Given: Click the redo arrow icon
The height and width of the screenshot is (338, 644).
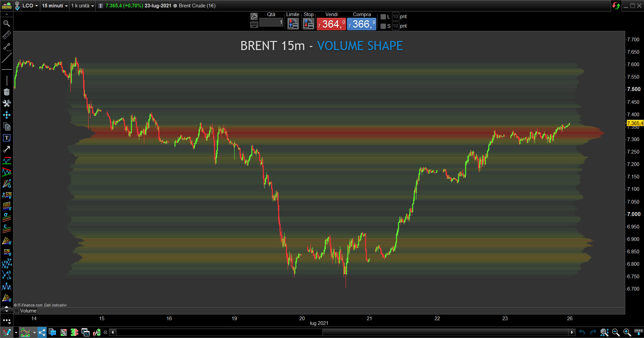Looking at the screenshot, I should pos(593,333).
